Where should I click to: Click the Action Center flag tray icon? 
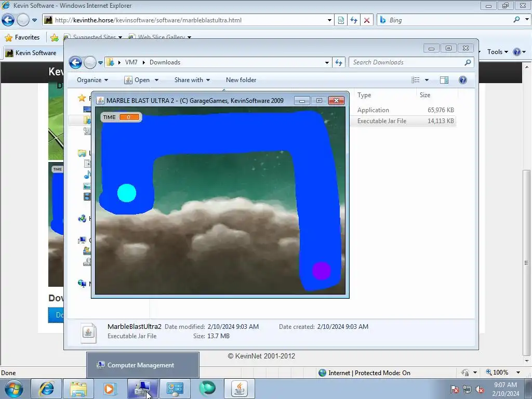click(x=455, y=390)
